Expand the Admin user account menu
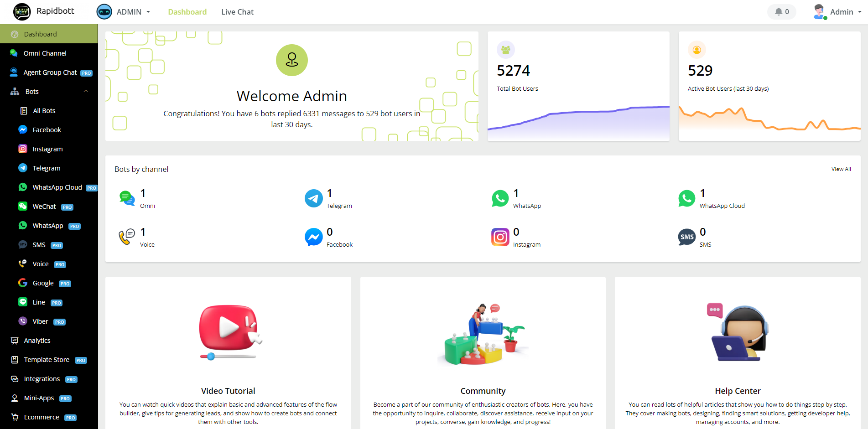 [x=837, y=12]
